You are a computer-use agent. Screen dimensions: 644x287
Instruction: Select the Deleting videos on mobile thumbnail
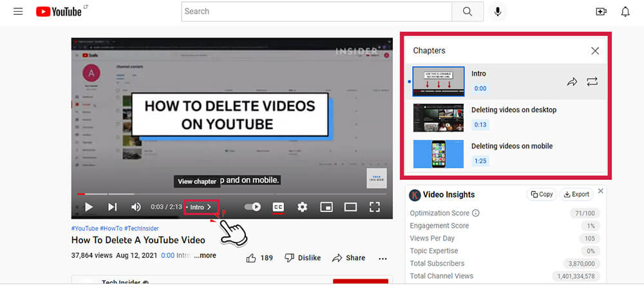tap(438, 153)
